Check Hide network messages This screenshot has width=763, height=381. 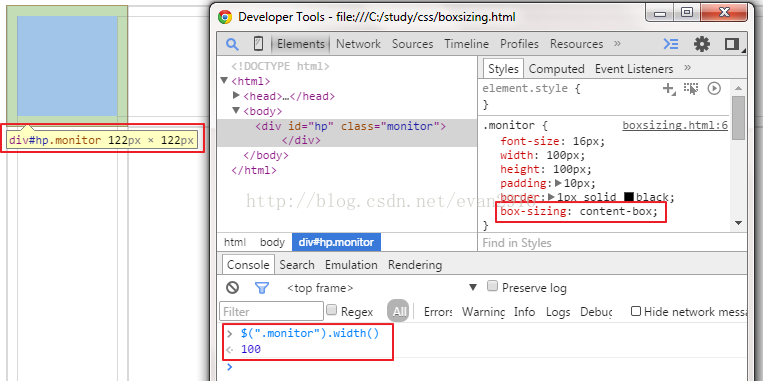(636, 311)
